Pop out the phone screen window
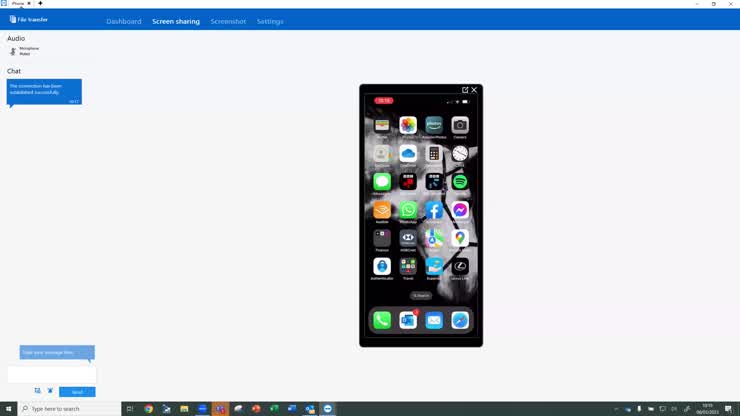The width and height of the screenshot is (740, 416). [465, 90]
